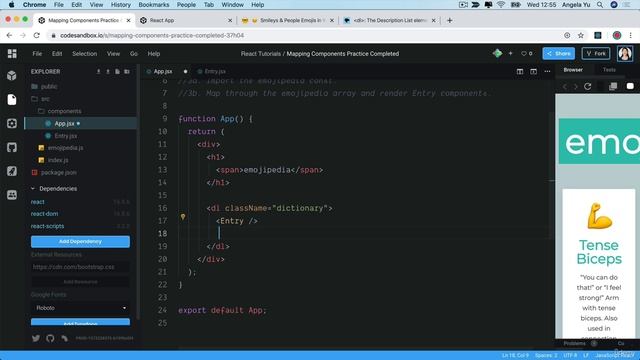Screen dimensions: 640x360
Task: Open the editor more options ellipsis
Action: [547, 71]
